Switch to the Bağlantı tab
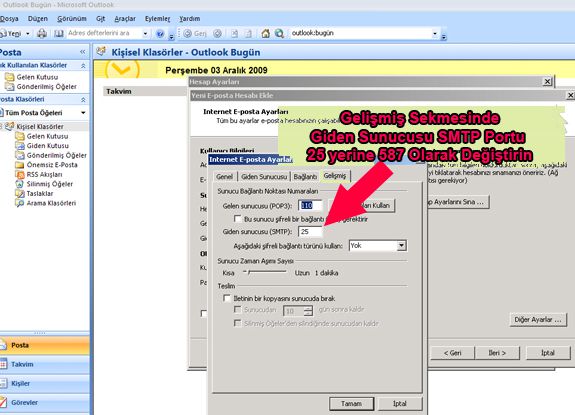Viewport: 575px width, 415px height. [305, 176]
